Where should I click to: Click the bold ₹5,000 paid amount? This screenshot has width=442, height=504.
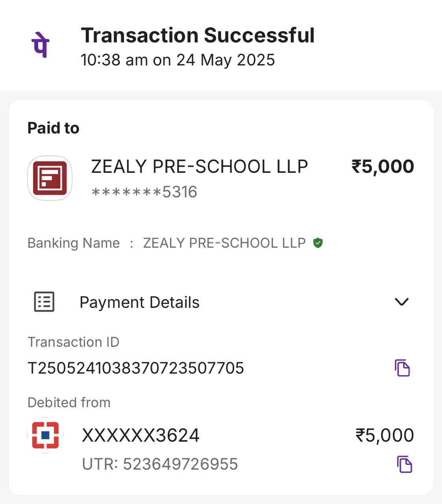click(383, 167)
